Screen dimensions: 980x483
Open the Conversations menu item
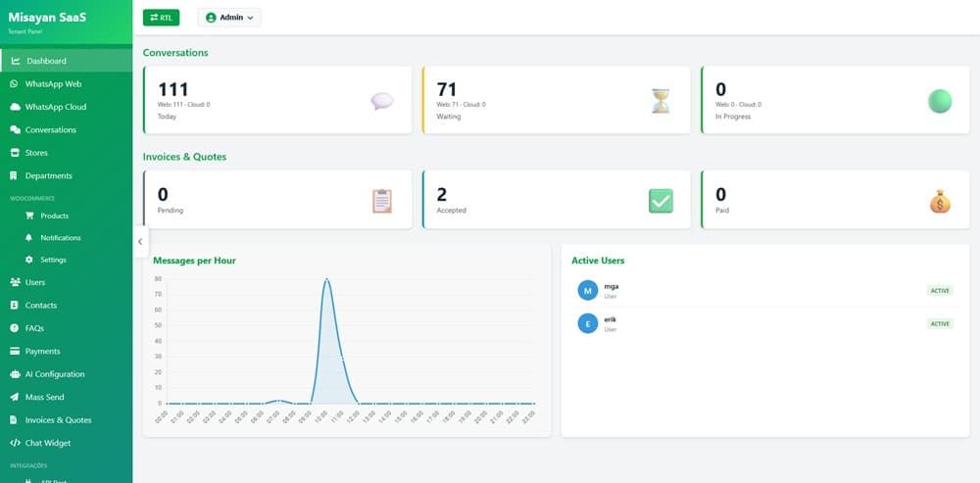coord(50,130)
